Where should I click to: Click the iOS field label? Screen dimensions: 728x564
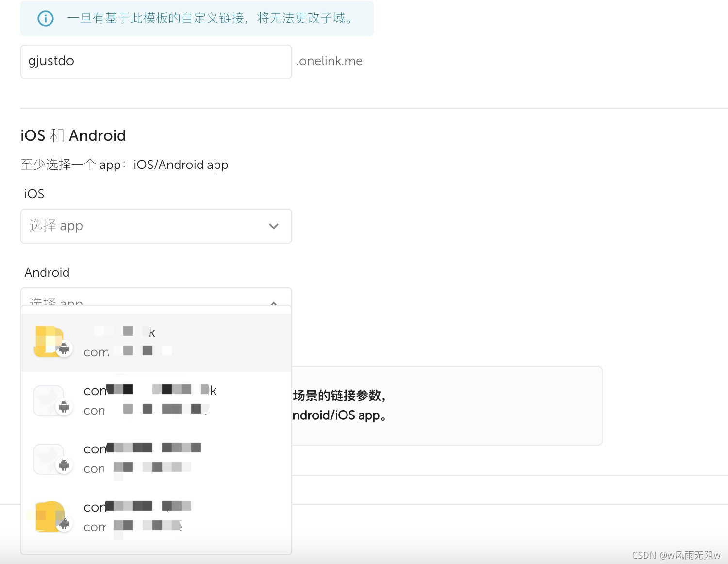(x=34, y=194)
